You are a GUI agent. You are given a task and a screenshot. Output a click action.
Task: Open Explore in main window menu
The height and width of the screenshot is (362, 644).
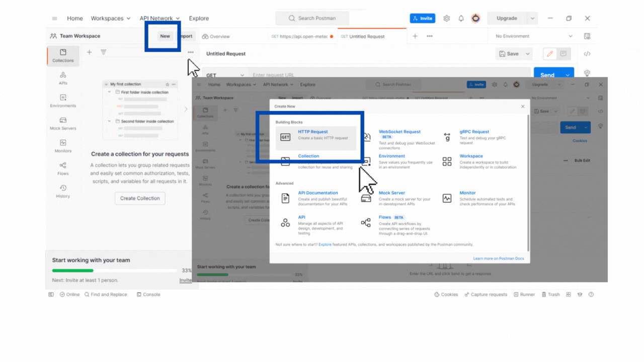point(199,19)
